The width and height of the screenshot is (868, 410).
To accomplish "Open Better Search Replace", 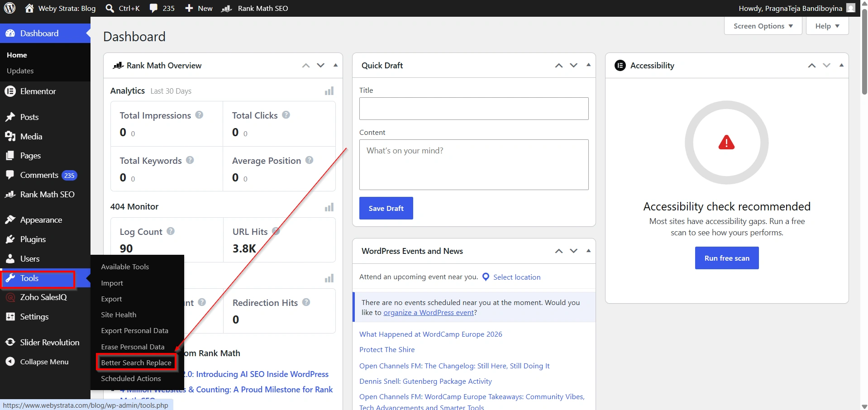I will (136, 362).
